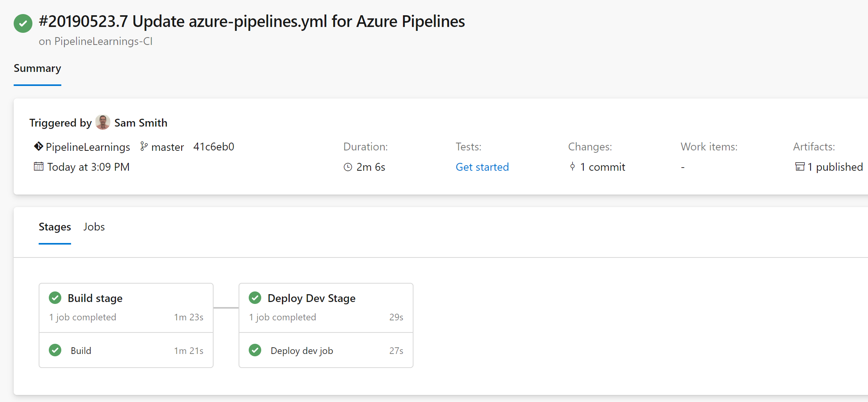This screenshot has height=402, width=868.
Task: Click the green success icon beside the run title
Action: point(23,23)
